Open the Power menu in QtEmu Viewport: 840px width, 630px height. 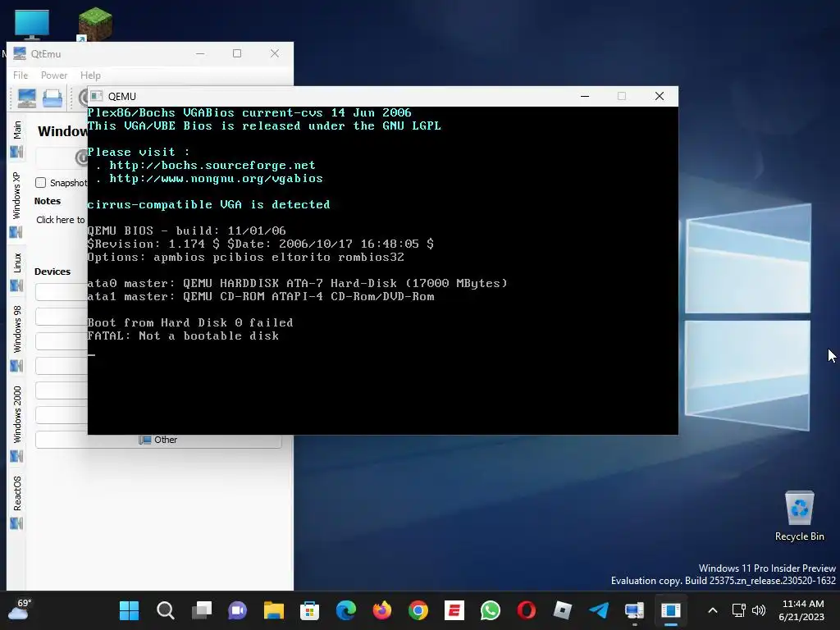point(54,75)
